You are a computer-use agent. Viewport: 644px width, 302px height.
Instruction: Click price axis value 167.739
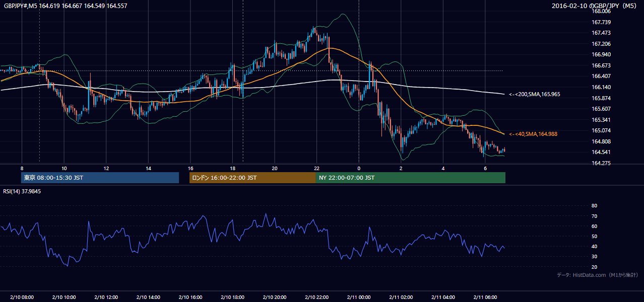[601, 22]
